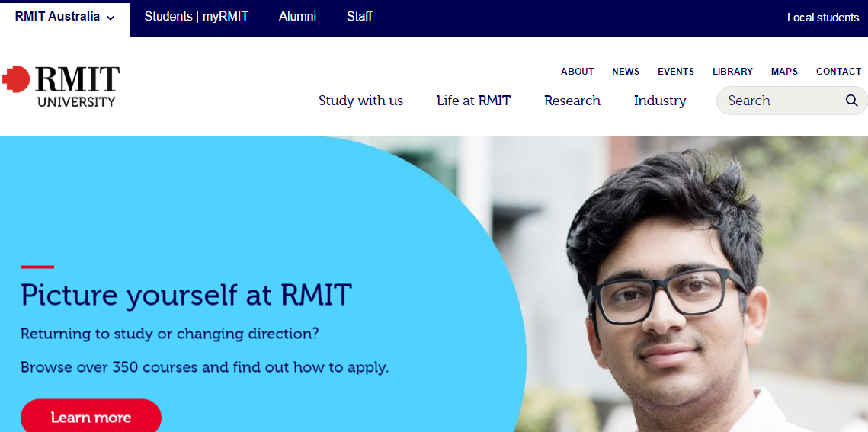Click 'Returning to study or changing direction?' text
The image size is (868, 432).
tap(169, 334)
